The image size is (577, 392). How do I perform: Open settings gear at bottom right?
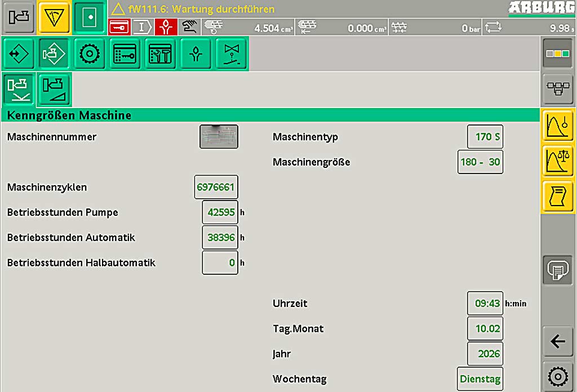(558, 376)
